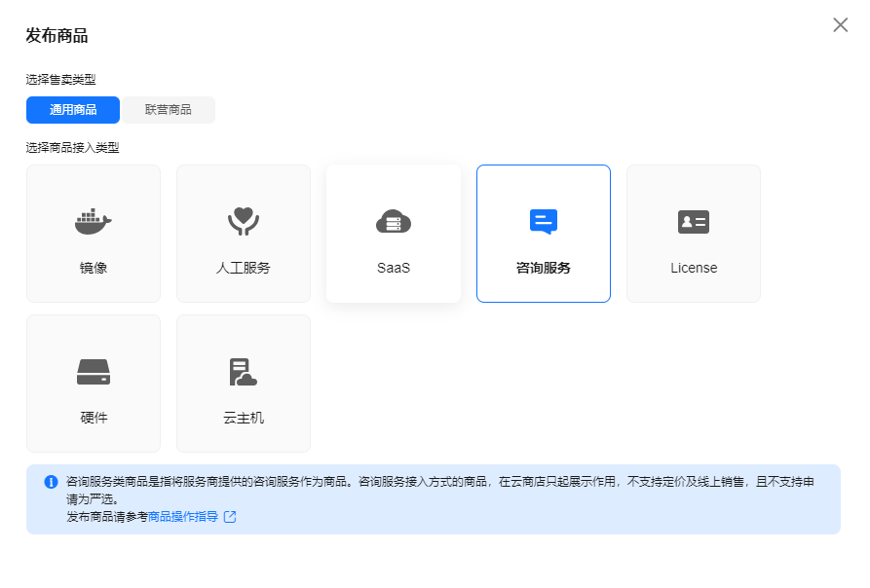
Task: Click the 硬件 card label
Action: (94, 418)
